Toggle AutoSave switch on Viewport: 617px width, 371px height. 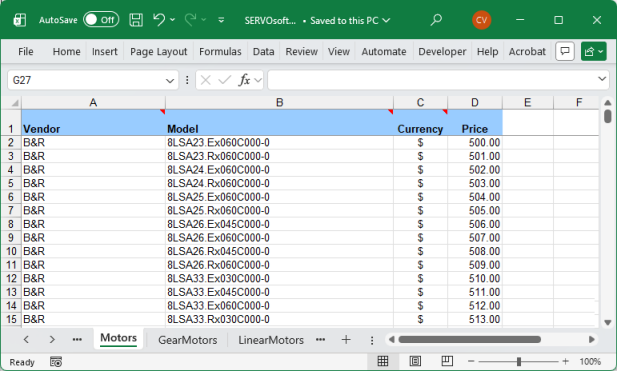click(x=101, y=20)
